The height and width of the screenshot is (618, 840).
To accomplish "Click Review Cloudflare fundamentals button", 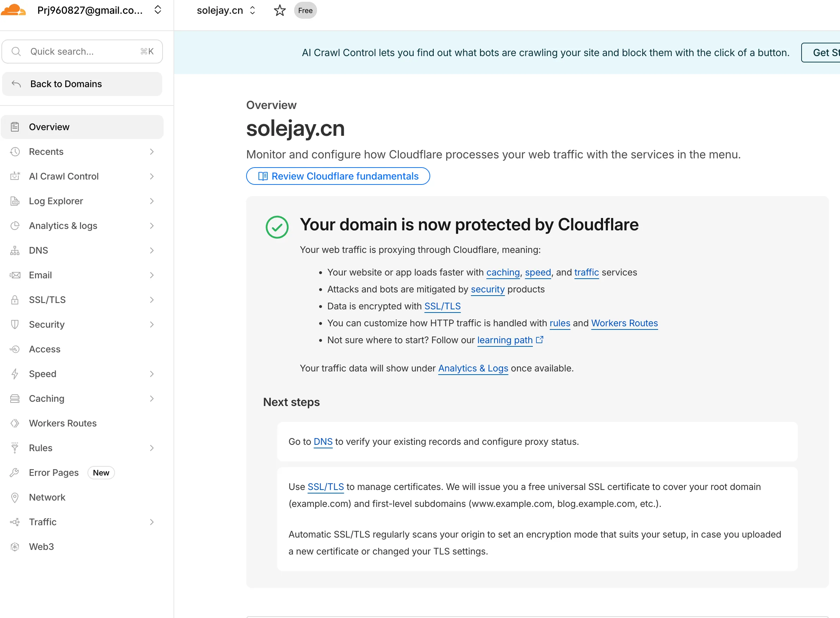I will pyautogui.click(x=338, y=176).
